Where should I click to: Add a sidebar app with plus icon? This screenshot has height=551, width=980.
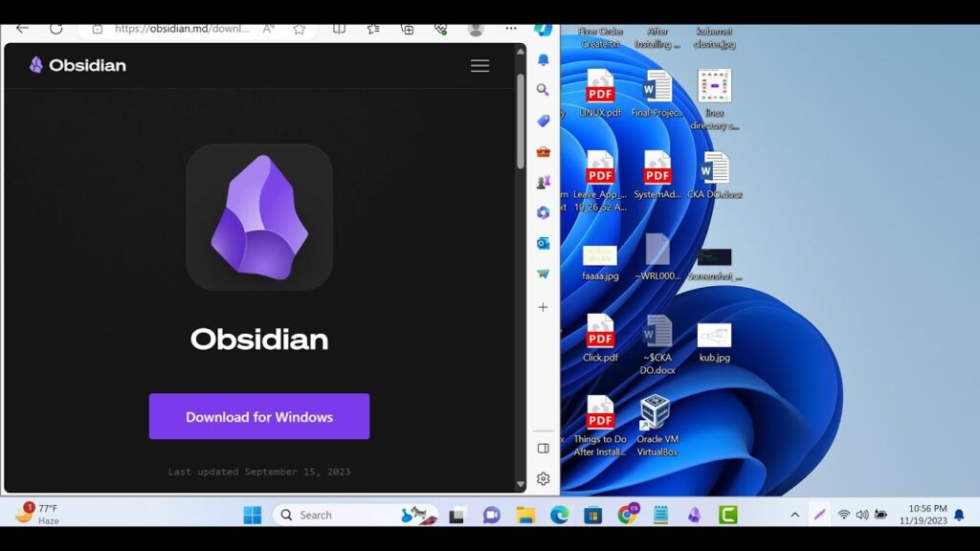(x=544, y=307)
